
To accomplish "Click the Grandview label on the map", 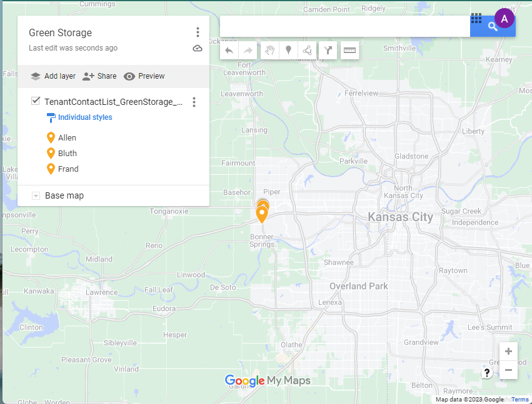I will pos(421,343).
